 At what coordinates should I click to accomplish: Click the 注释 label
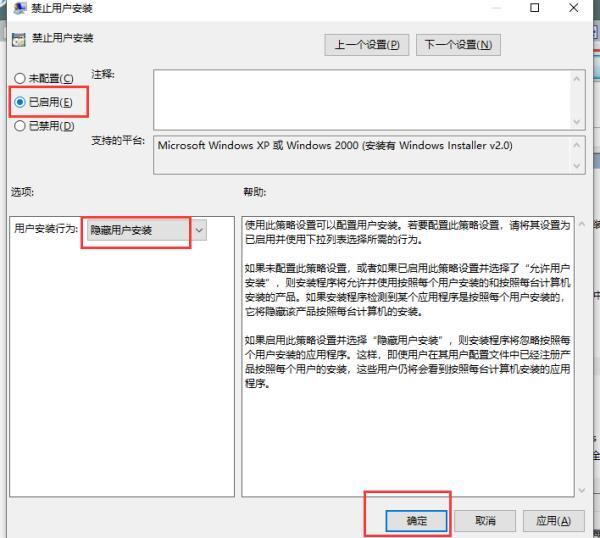103,74
